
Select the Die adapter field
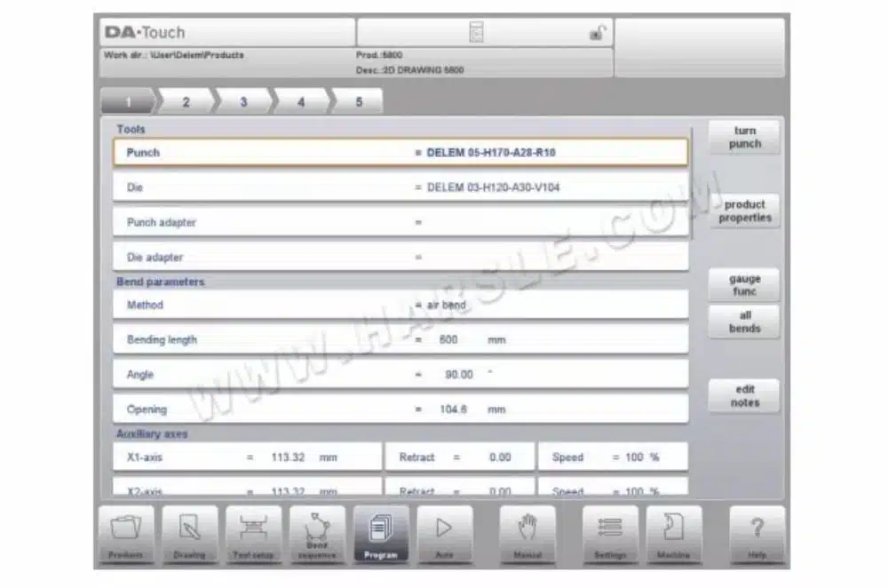(400, 258)
